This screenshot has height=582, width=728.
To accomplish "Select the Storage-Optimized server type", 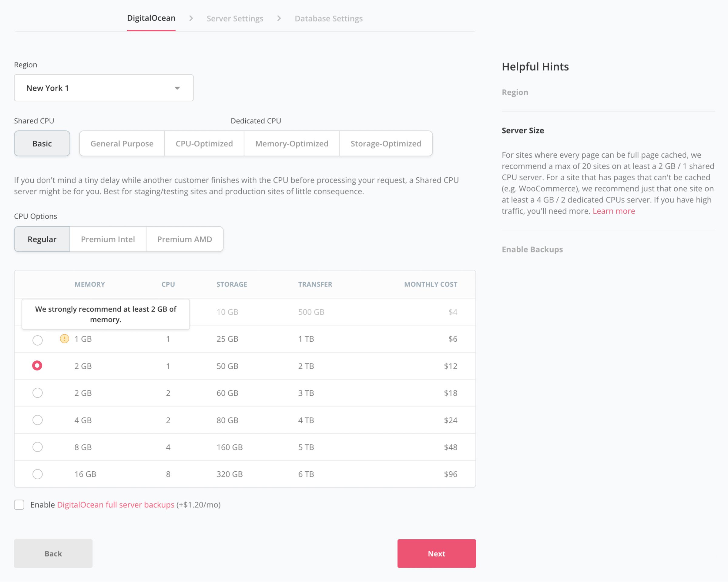I will (x=385, y=143).
